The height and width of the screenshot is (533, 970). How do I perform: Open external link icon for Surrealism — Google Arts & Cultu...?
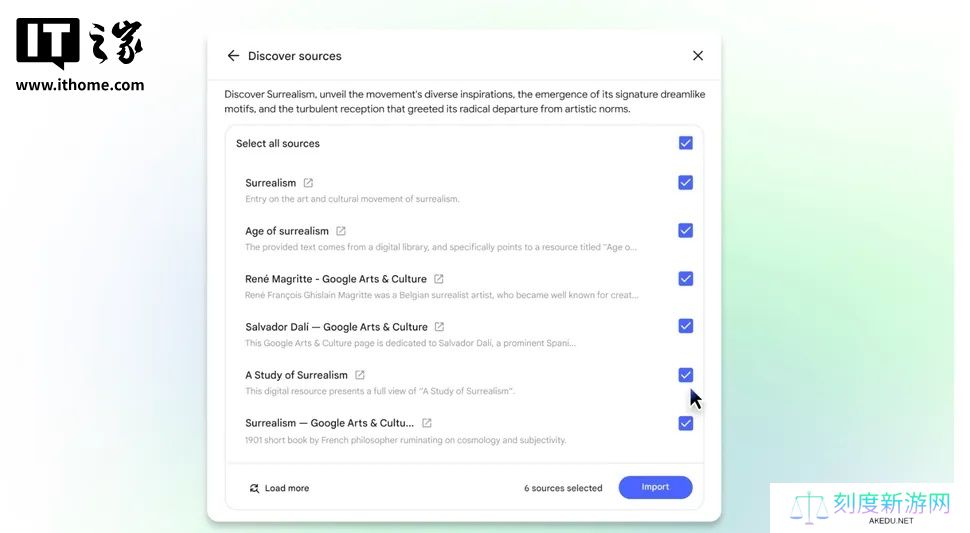click(x=426, y=423)
